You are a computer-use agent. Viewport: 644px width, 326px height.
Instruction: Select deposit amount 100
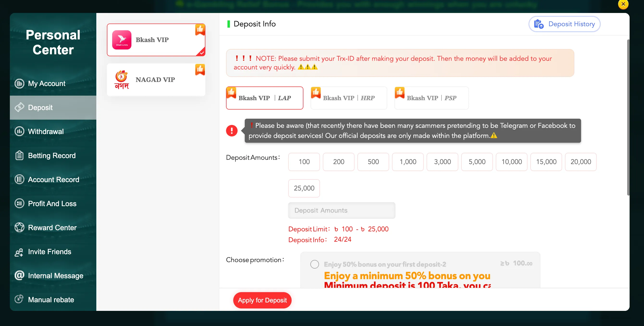[304, 162]
